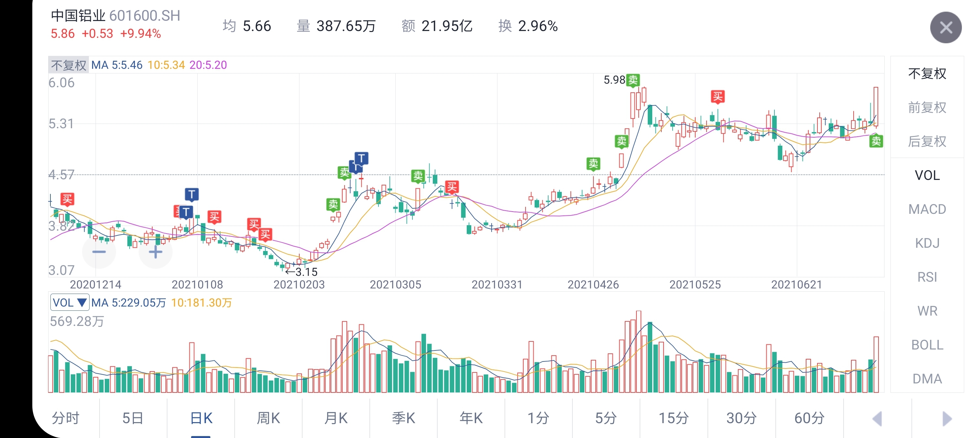
Task: Open the 60分 timeframe tab
Action: point(809,418)
